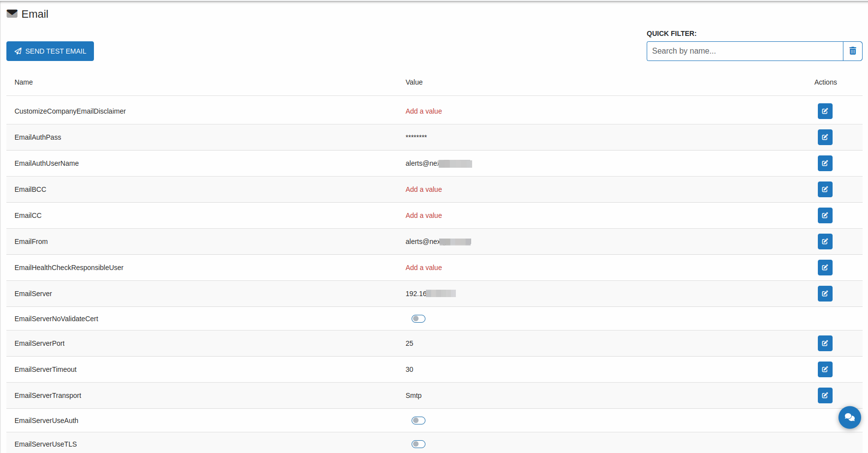Open the chat support bubble
Image resolution: width=868 pixels, height=453 pixels.
click(x=849, y=417)
